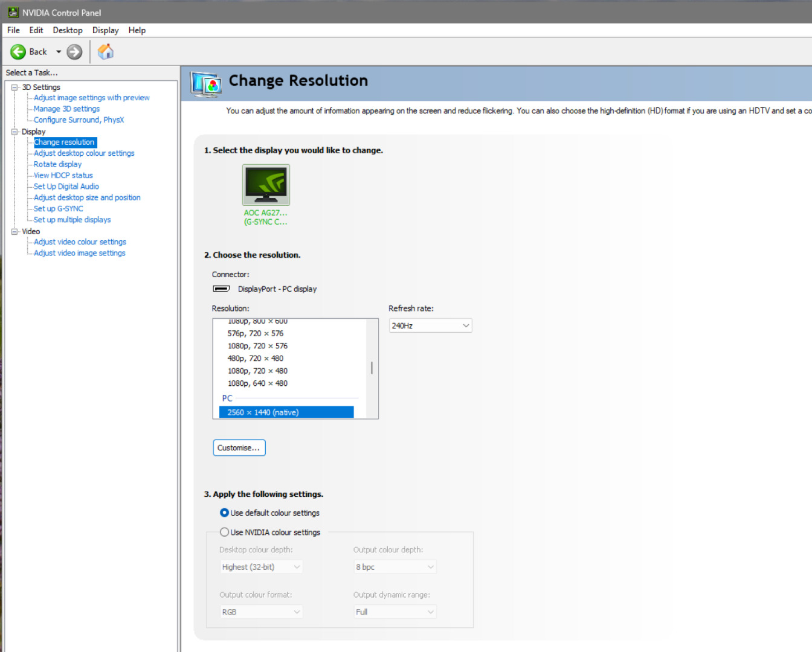Click the 3D Settings tree label
Screen dimensions: 812x652
[x=41, y=88]
